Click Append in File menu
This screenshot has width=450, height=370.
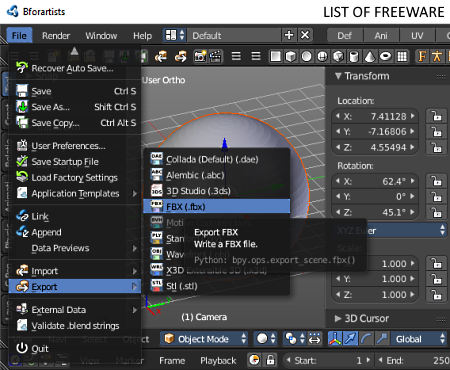[76, 232]
